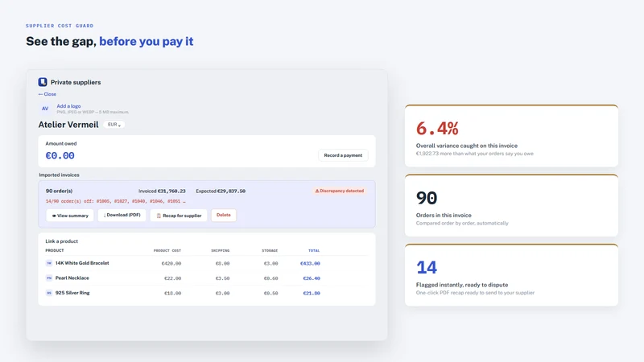Expand the EUR currency dropdown
The image size is (644, 362).
[x=114, y=125]
